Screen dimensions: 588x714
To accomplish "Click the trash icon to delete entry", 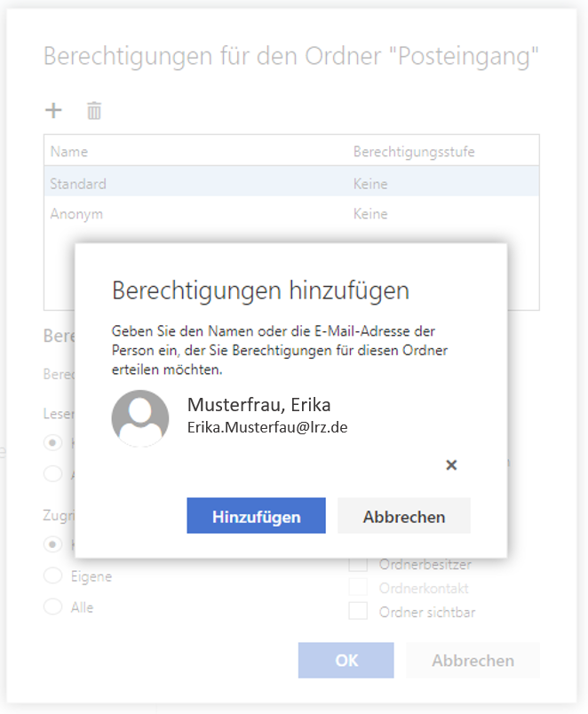I will click(94, 111).
